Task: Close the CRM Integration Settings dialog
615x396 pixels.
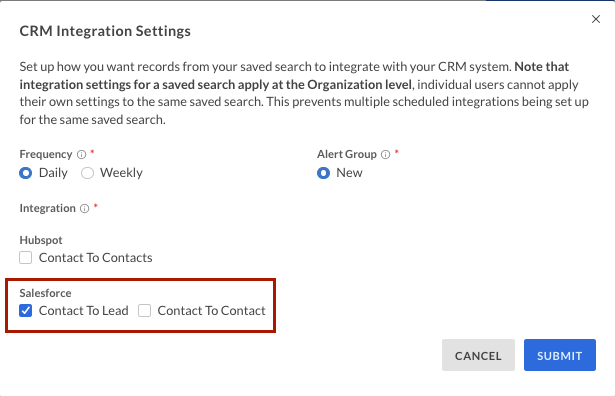Action: tap(596, 19)
